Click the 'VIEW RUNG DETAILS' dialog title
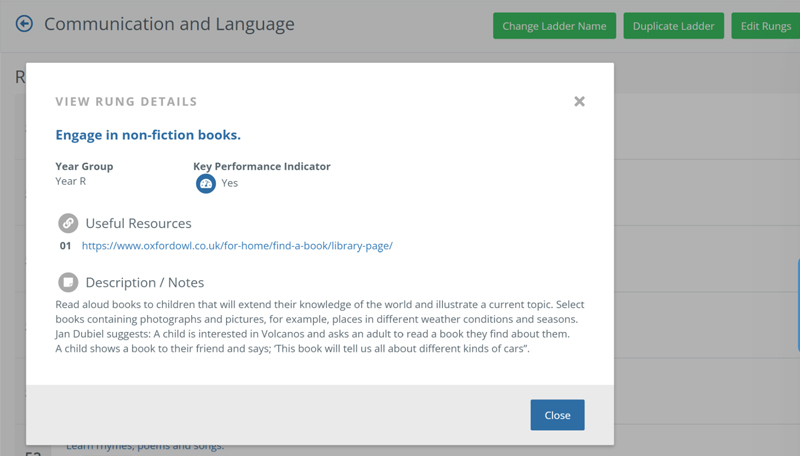 126,102
